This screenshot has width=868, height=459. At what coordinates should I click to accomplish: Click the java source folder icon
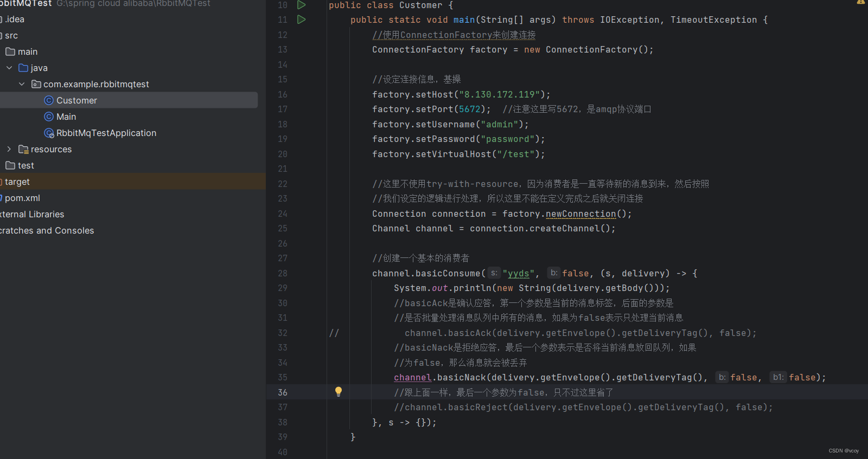click(x=23, y=68)
